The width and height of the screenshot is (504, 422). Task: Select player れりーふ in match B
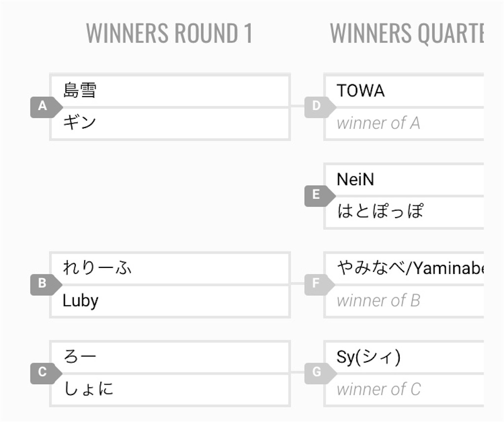click(x=170, y=268)
